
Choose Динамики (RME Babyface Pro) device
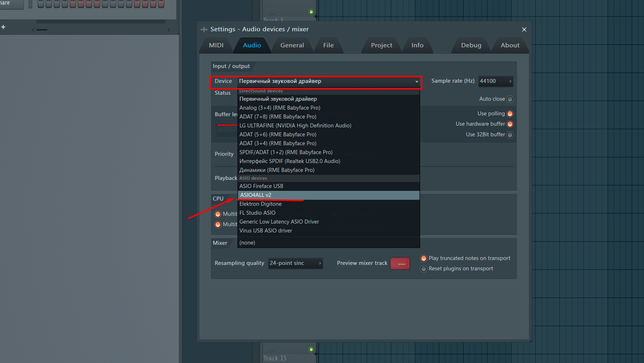pyautogui.click(x=328, y=170)
